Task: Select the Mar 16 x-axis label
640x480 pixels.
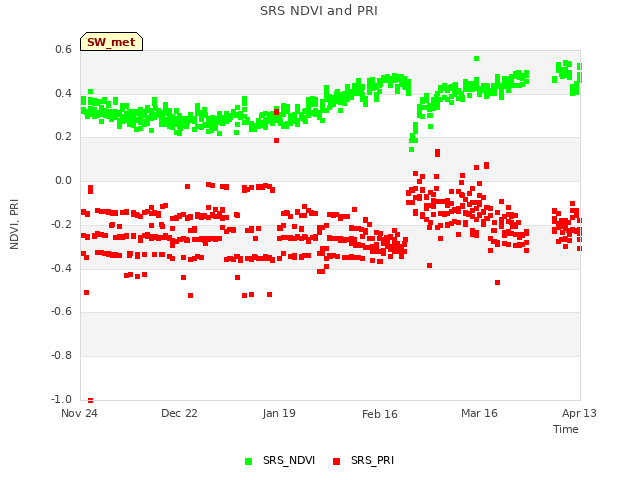Action: 479,413
